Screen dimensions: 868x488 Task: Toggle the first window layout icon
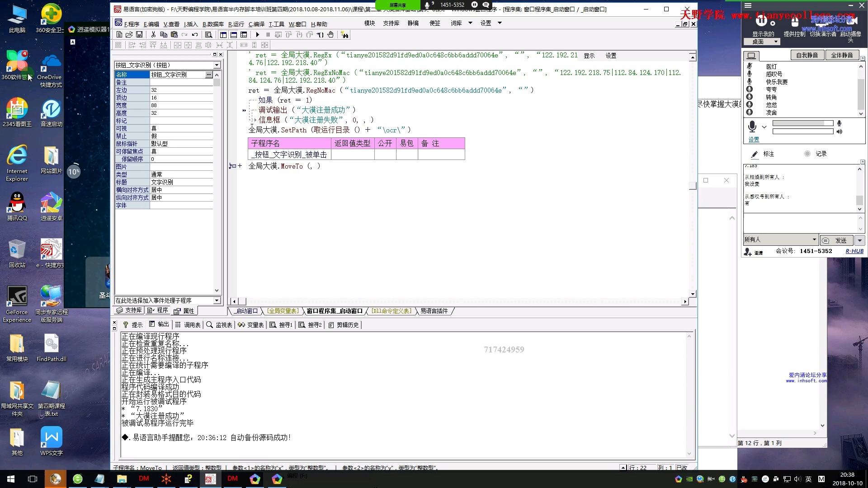coord(223,35)
